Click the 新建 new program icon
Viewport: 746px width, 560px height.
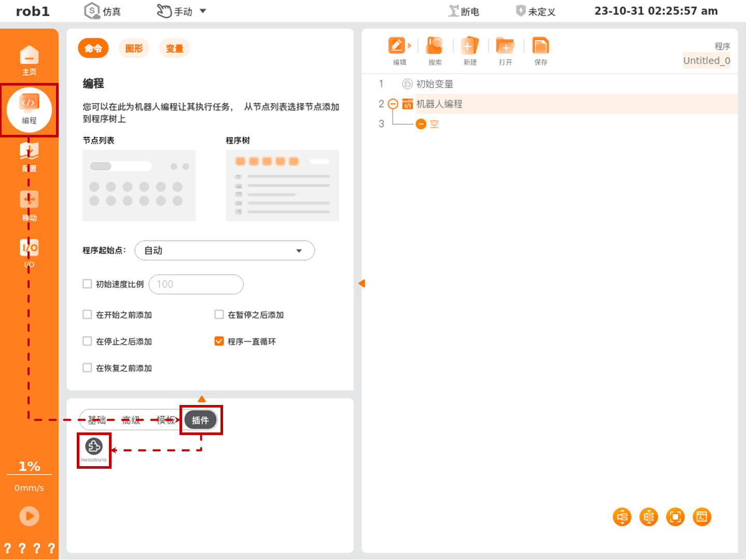point(470,51)
